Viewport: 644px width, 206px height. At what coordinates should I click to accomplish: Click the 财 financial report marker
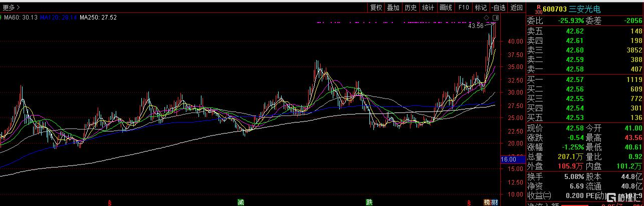(494, 202)
